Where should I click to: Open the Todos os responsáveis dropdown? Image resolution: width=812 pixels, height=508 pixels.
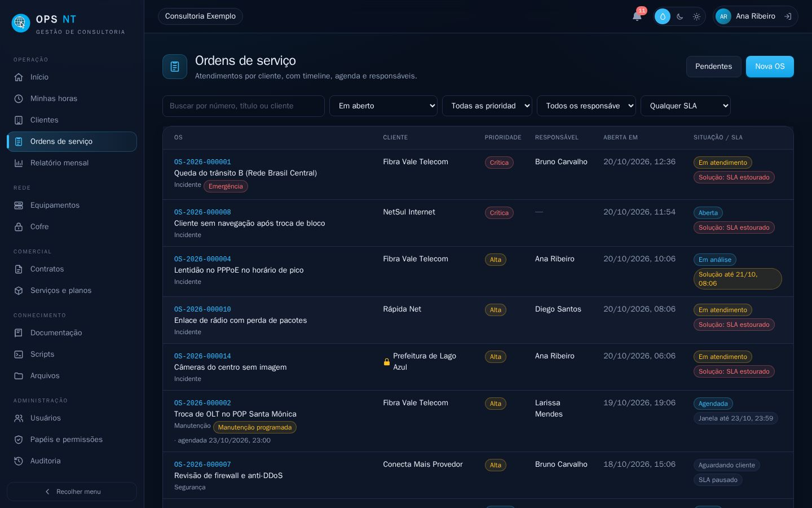(586, 106)
